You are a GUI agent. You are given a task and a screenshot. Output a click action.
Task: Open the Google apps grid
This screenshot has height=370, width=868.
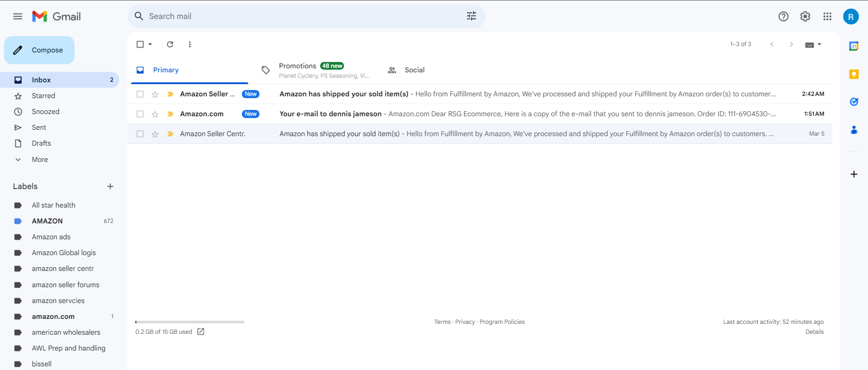pyautogui.click(x=827, y=17)
